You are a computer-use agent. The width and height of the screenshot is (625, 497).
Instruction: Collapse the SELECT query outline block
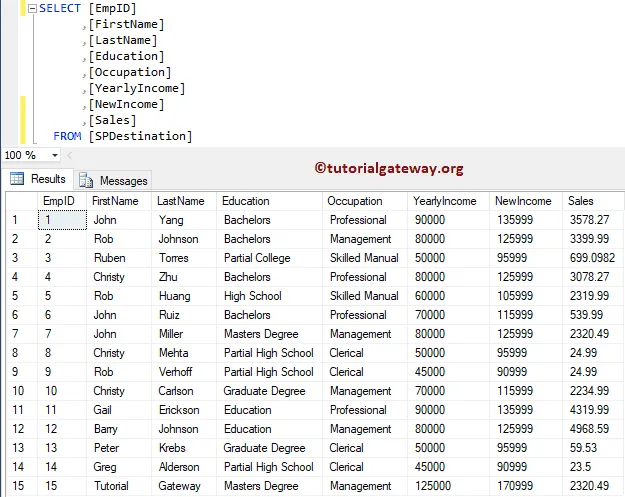(32, 8)
